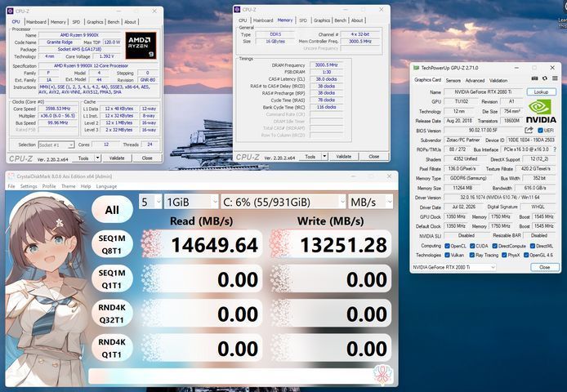Open test count dropdown showing 5
Screen dimensions: 567x392
pyautogui.click(x=150, y=202)
